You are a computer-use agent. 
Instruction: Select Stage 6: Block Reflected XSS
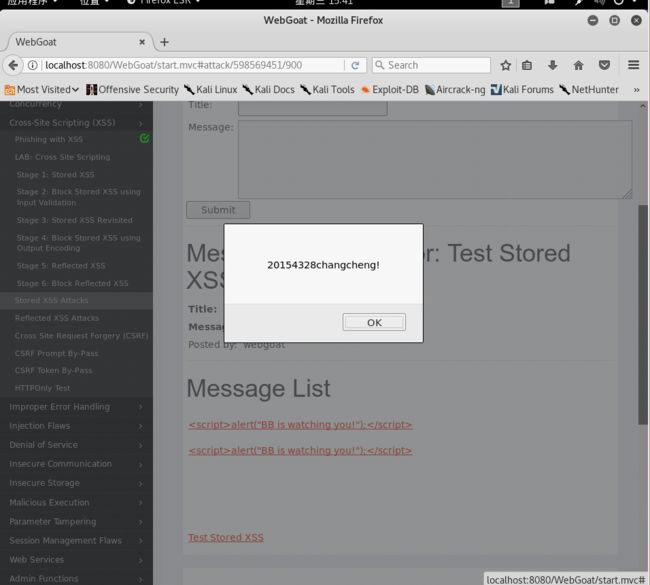pos(72,283)
